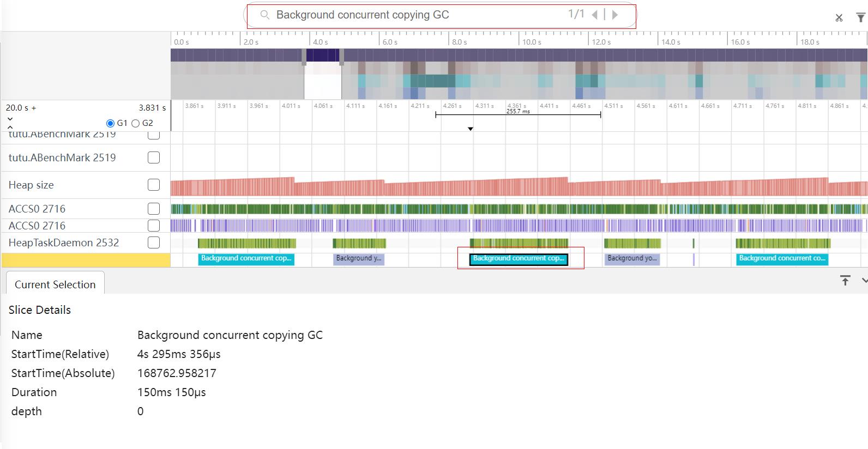Click the black triangle flag marker
Image resolution: width=868 pixels, height=449 pixels.
point(470,129)
